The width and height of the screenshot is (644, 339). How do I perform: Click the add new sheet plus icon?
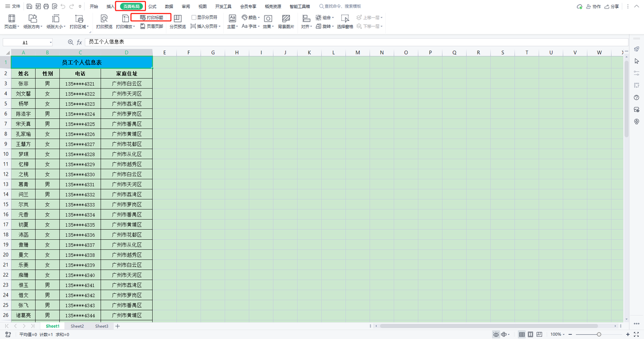[118, 326]
